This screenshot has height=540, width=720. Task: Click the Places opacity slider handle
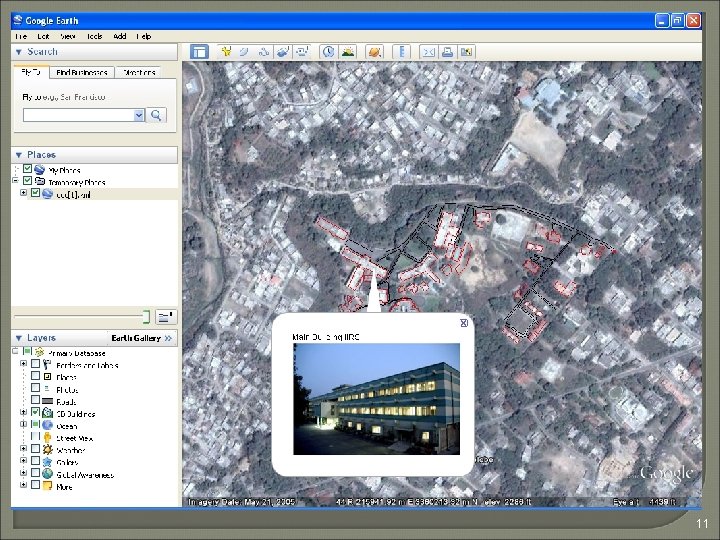pos(146,317)
